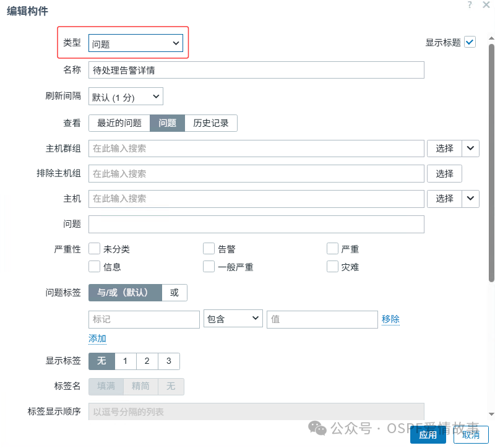The height and width of the screenshot is (448, 495).
Task: Select 1 for 显示标签
Action: coord(126,361)
